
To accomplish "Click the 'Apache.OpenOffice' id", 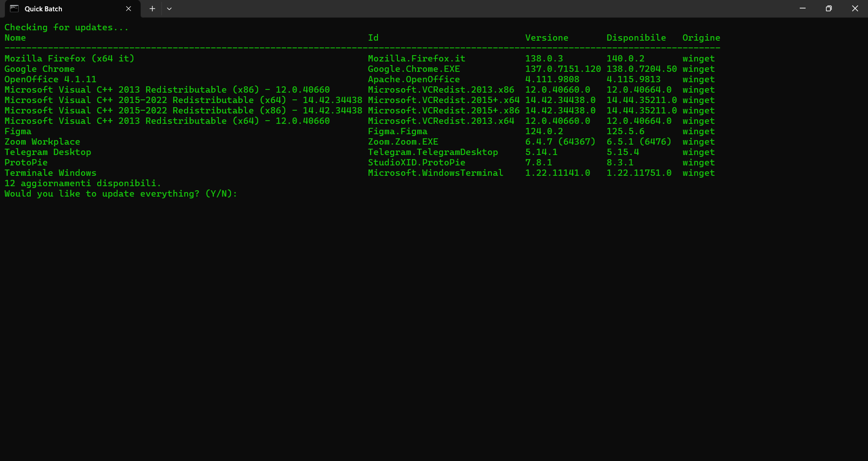I will [414, 80].
